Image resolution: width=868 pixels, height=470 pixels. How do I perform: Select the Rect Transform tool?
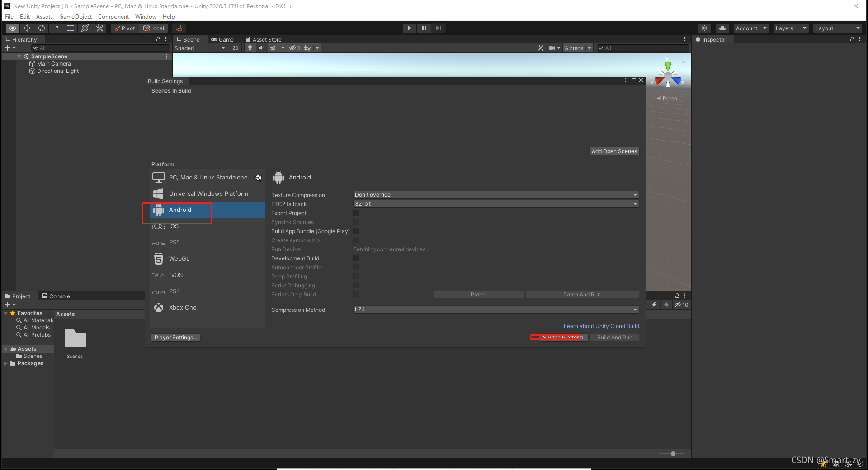[71, 28]
